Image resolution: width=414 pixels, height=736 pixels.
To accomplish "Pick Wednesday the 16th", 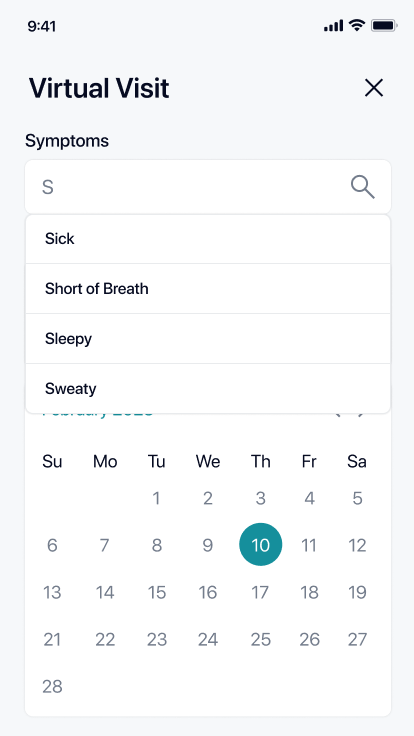I will pyautogui.click(x=207, y=592).
